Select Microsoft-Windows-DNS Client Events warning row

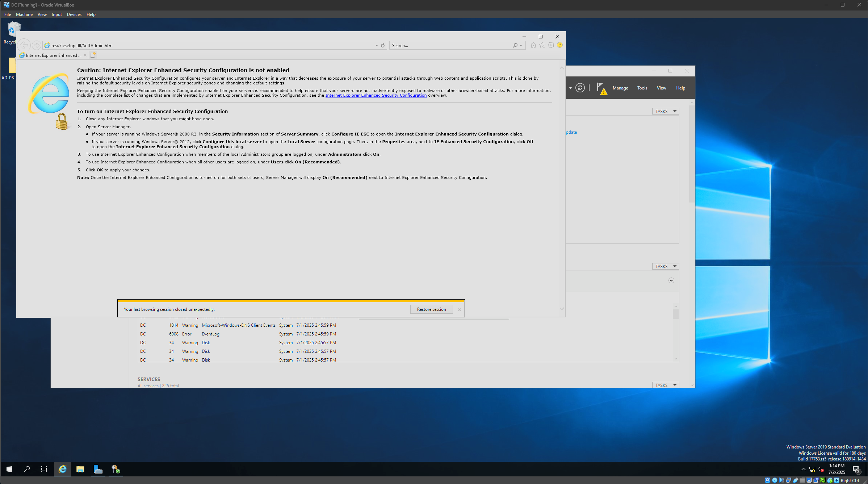pyautogui.click(x=238, y=325)
